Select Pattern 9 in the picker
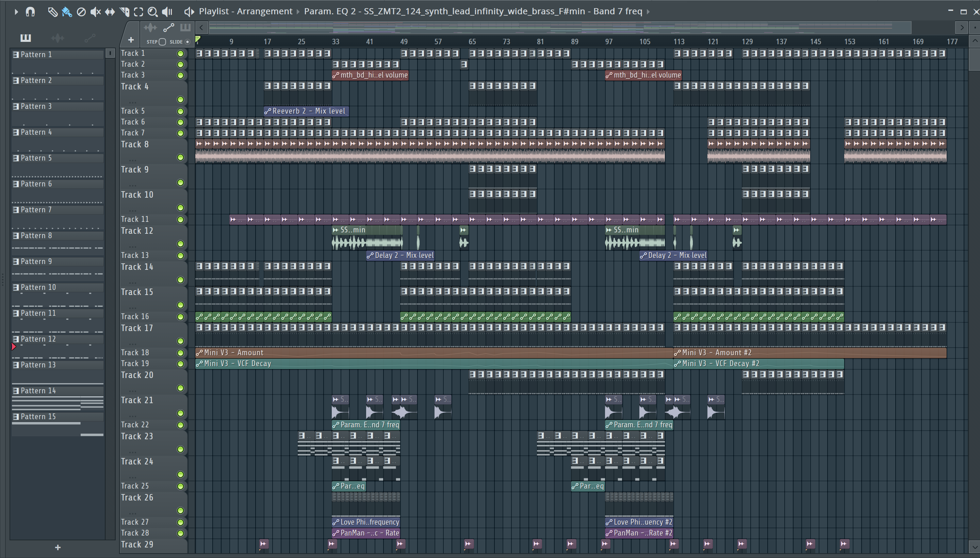 (x=58, y=262)
